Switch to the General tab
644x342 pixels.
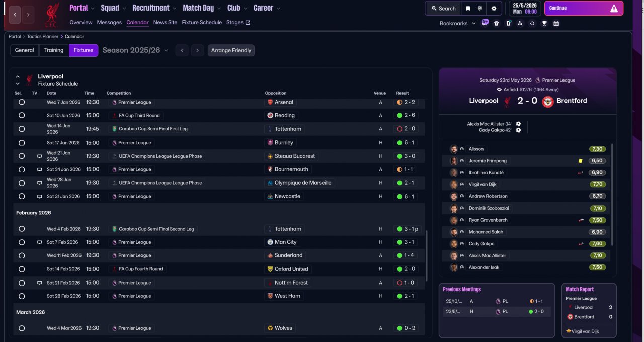click(x=24, y=50)
